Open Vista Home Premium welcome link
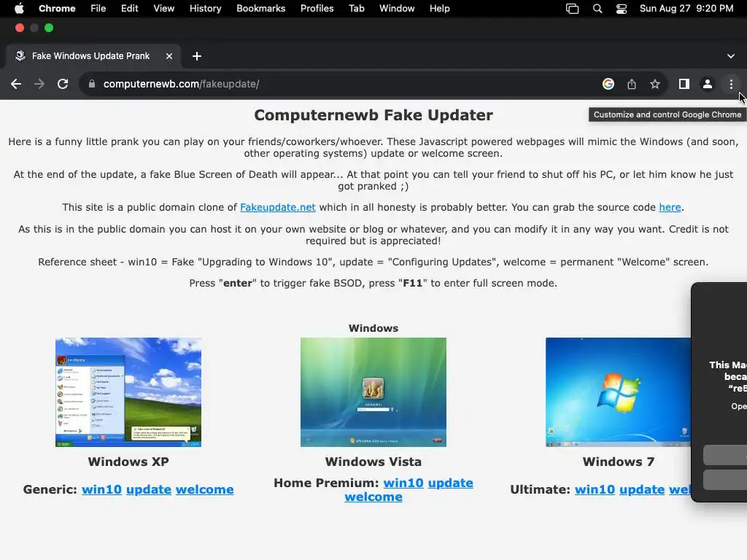This screenshot has width=747, height=560. (x=373, y=497)
